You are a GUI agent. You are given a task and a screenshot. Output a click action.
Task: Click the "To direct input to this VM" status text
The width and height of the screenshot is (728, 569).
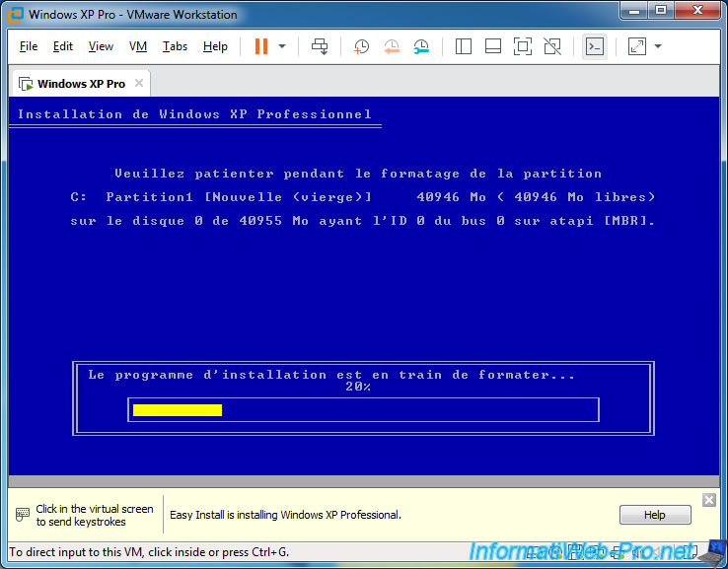coord(149,552)
